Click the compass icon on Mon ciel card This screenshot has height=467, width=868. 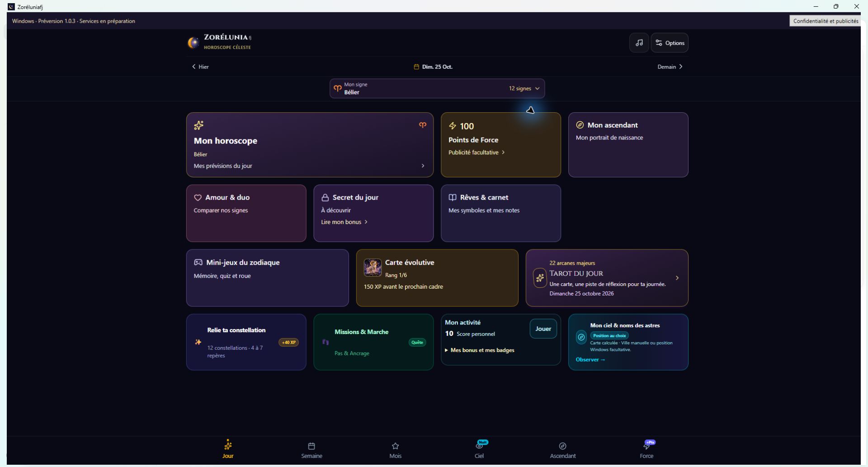(x=581, y=337)
